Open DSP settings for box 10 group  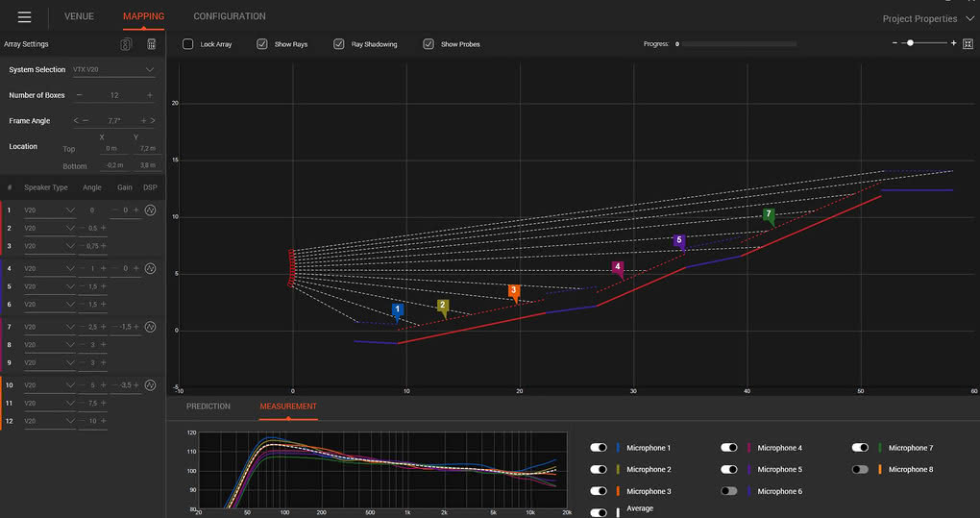[x=150, y=385]
